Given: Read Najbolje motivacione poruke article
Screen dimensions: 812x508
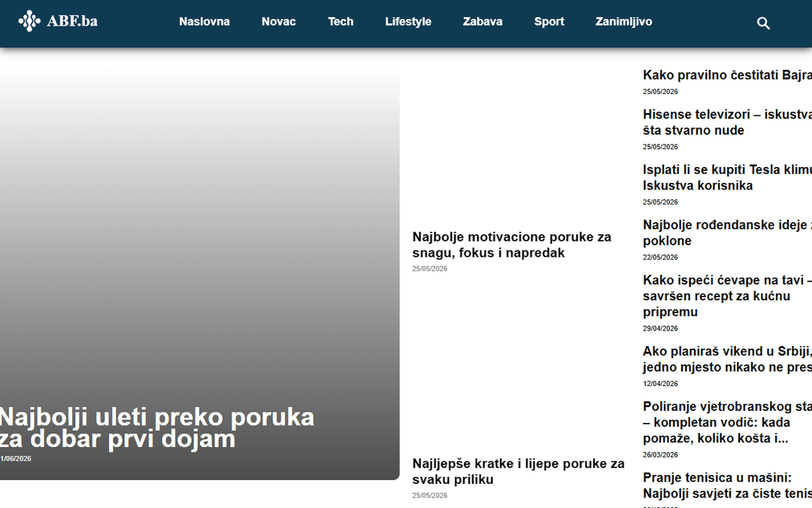Looking at the screenshot, I should coord(512,245).
